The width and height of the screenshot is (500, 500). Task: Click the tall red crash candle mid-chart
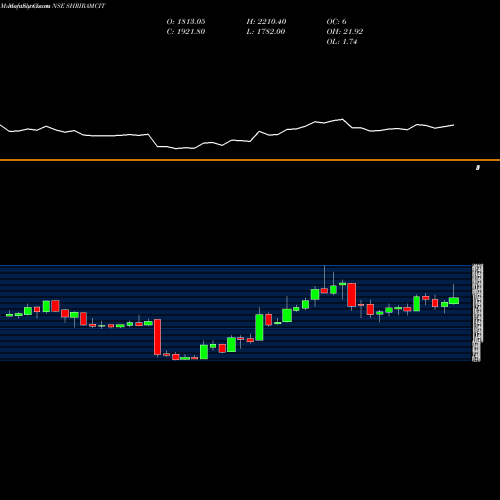[x=157, y=337]
